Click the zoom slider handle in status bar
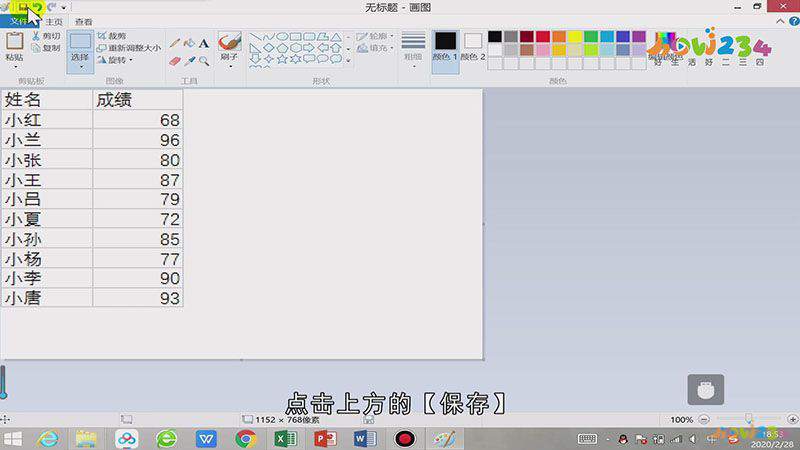 point(748,419)
